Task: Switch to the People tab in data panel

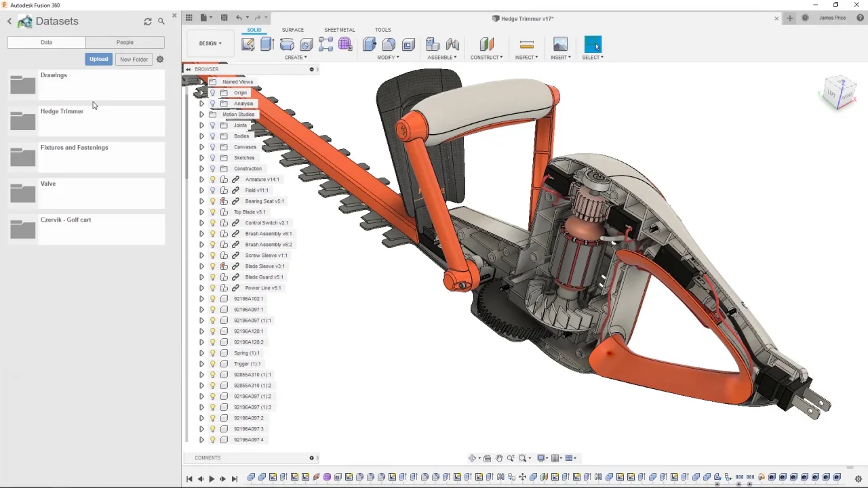Action: click(125, 42)
